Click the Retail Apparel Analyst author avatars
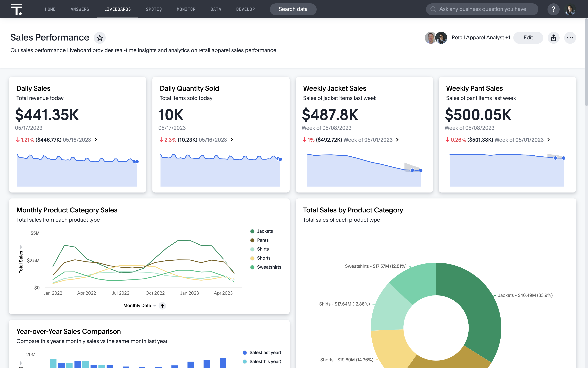Viewport: 588px width, 368px height. click(x=436, y=38)
